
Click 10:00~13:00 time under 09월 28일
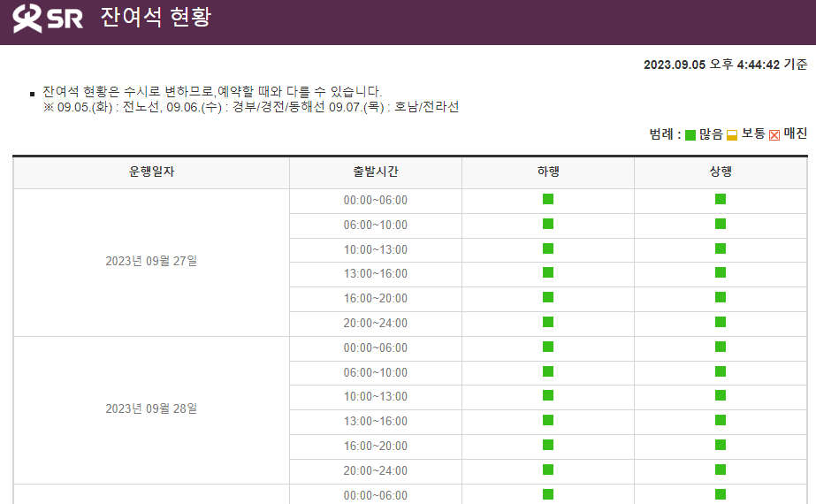point(375,397)
